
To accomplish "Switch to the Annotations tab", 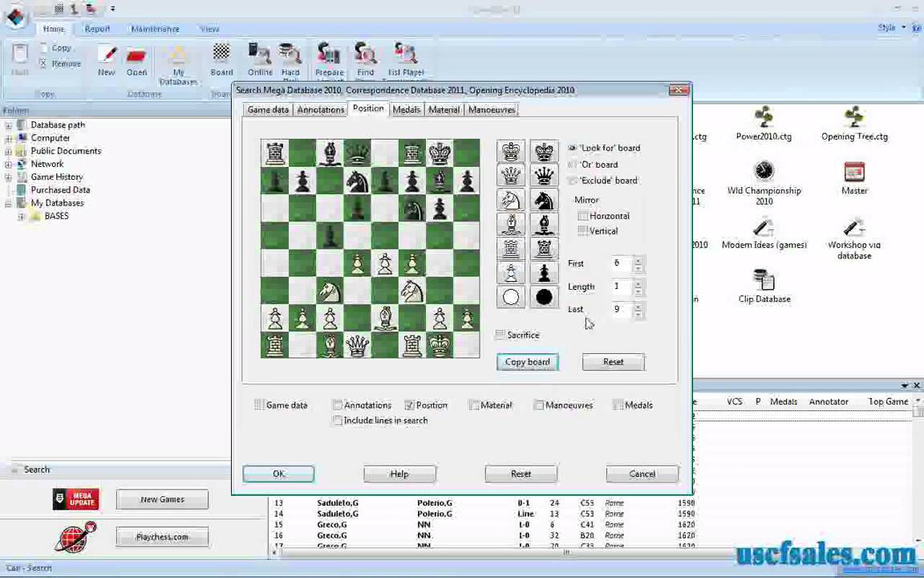I will pyautogui.click(x=321, y=110).
